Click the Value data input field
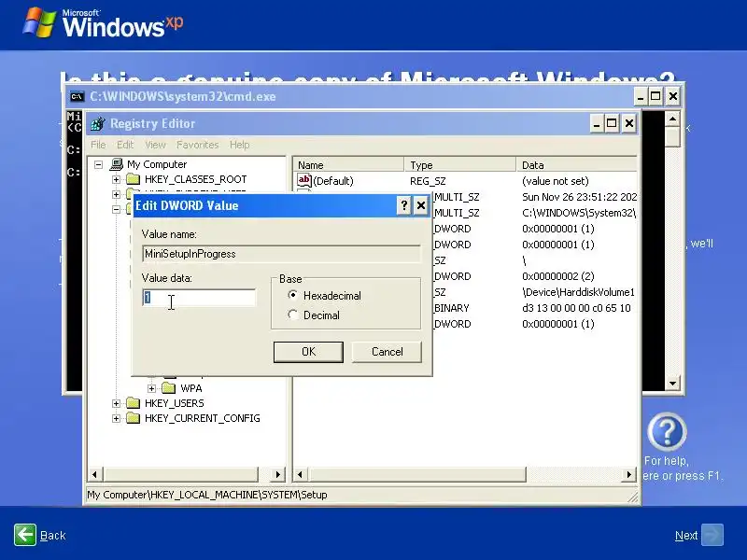The image size is (747, 560). 199,298
